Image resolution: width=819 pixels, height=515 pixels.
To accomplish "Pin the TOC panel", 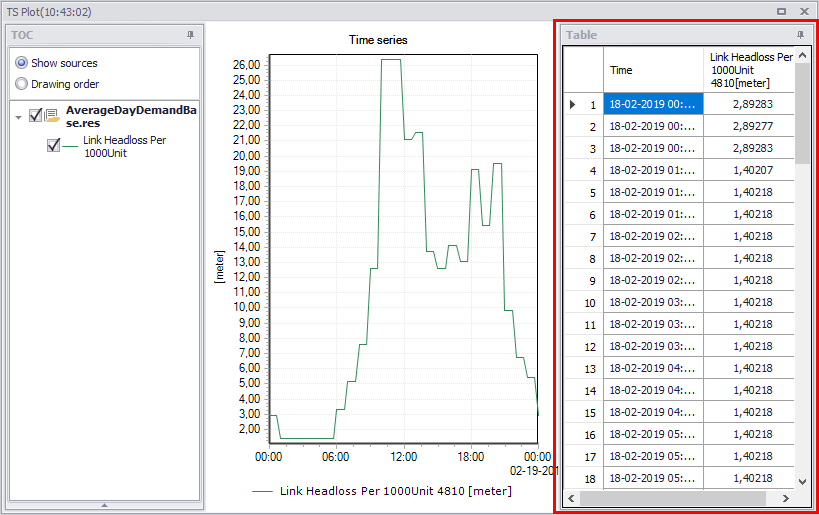I will (x=190, y=34).
